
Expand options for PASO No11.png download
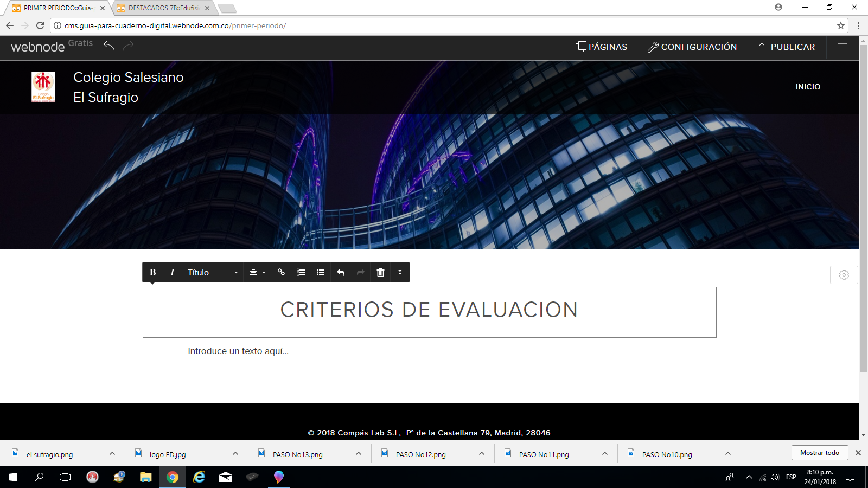(605, 453)
